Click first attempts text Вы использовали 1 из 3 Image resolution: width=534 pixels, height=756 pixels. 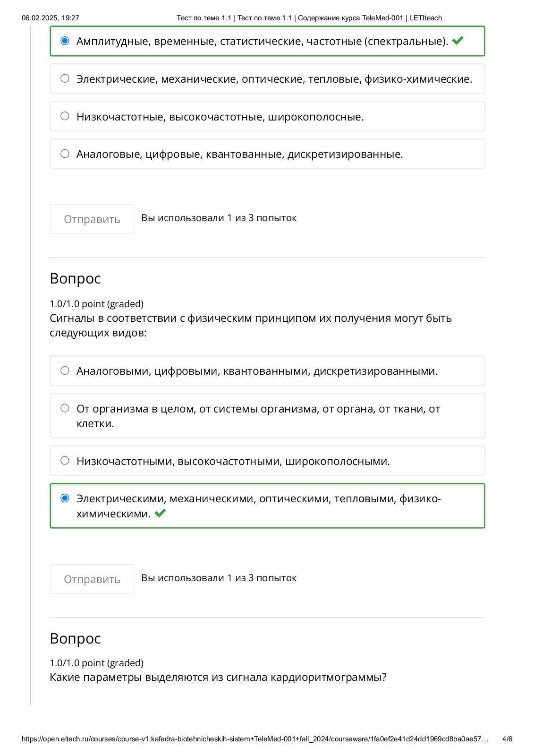pos(219,218)
